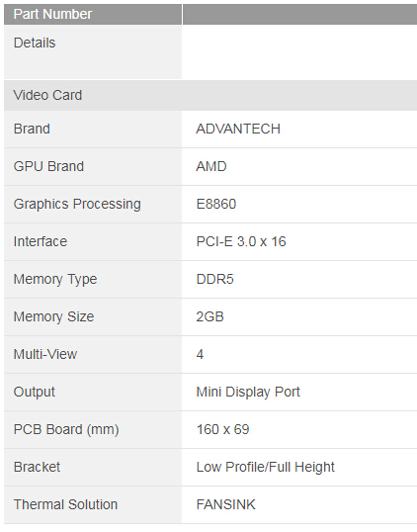Select the Details row label

pos(35,44)
